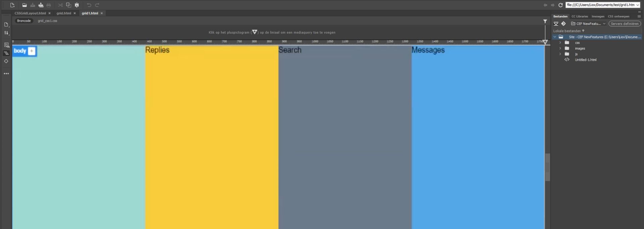Open the file management icon in the left sidebar

(6, 25)
